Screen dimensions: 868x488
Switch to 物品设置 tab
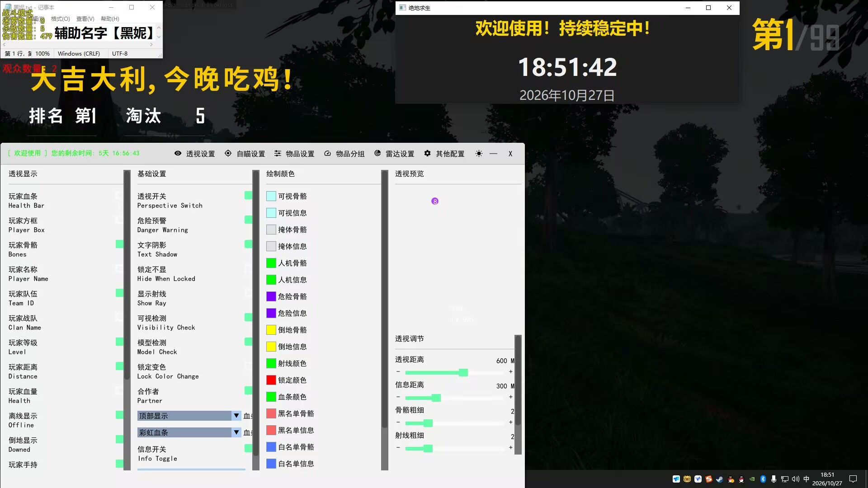click(x=294, y=154)
